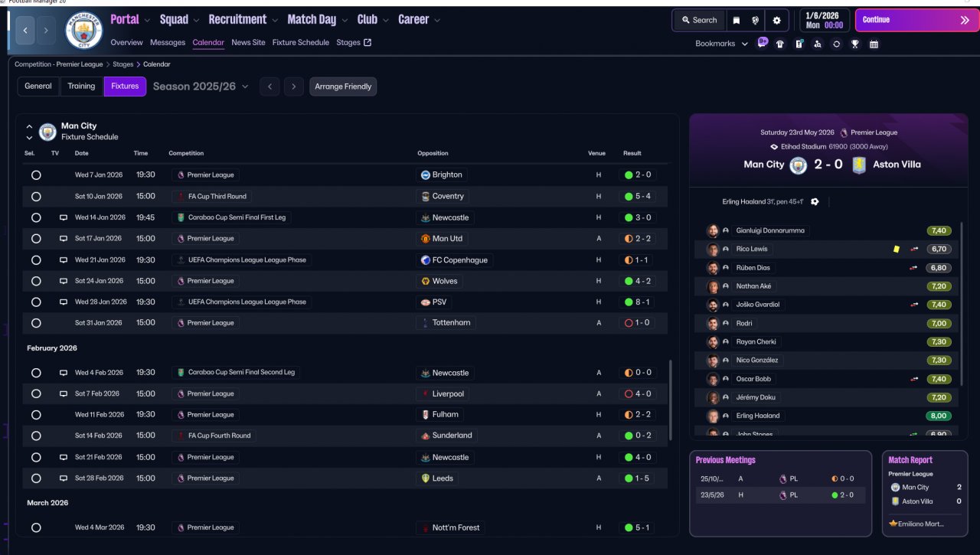Image resolution: width=980 pixels, height=555 pixels.
Task: Open the bookmark icon beside Search
Action: click(x=736, y=20)
